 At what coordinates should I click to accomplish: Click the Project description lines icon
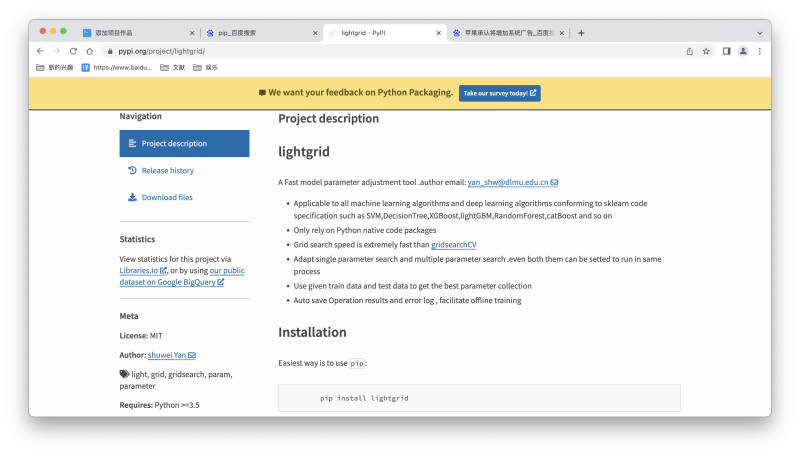132,143
